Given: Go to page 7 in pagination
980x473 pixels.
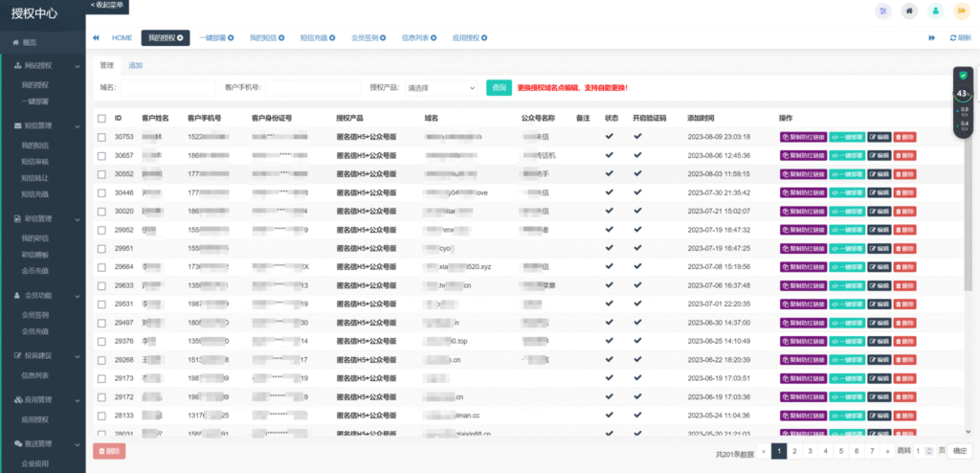Looking at the screenshot, I should [x=871, y=450].
